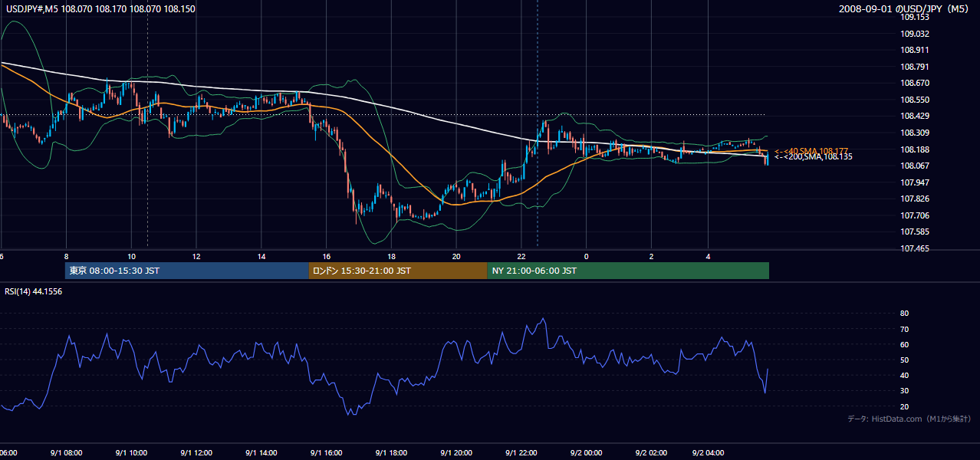Select the 40 SMA 108.177 line label

pyautogui.click(x=812, y=151)
